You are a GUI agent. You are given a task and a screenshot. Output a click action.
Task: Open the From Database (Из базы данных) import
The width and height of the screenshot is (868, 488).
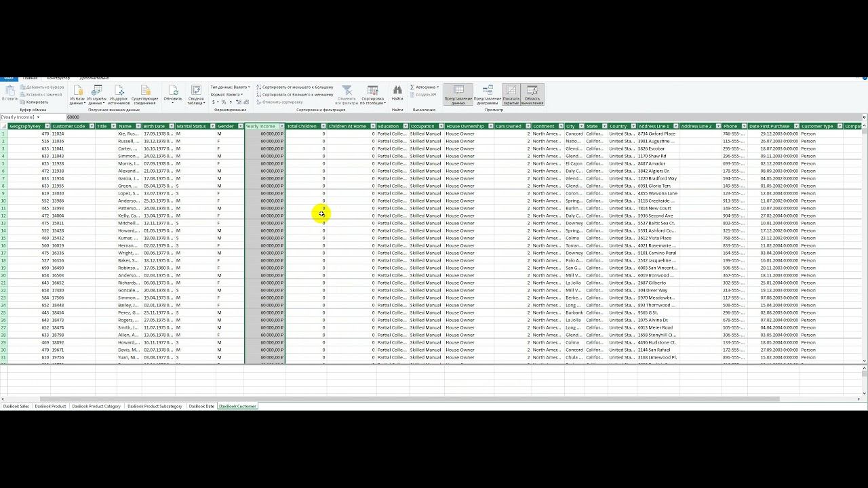tap(77, 96)
